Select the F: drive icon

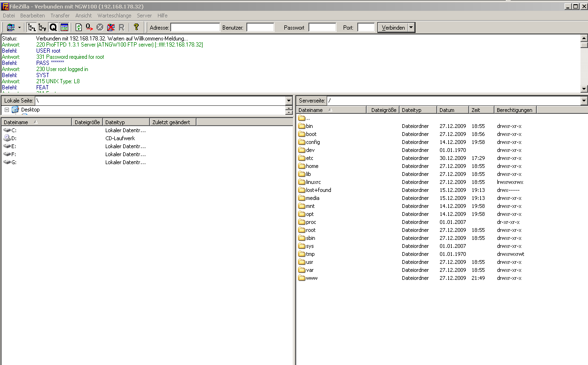[7, 154]
